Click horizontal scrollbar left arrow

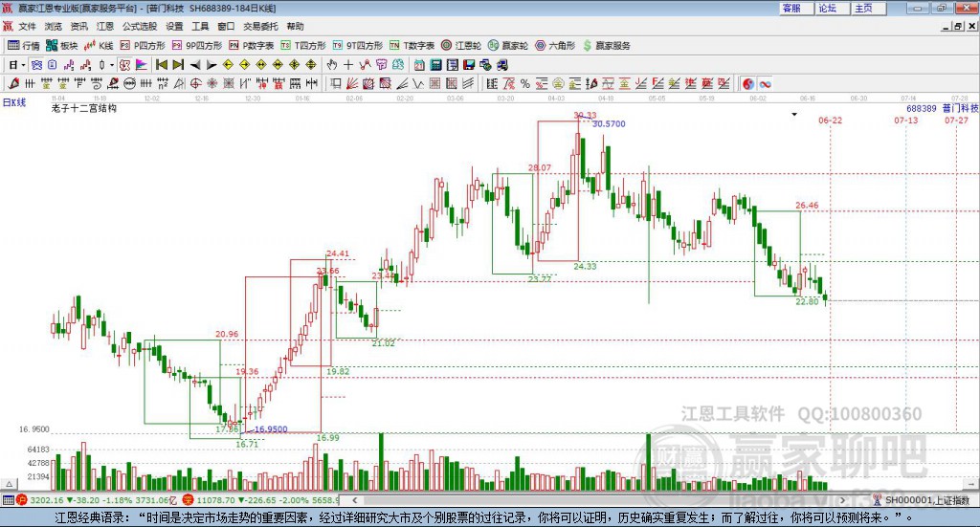[355, 499]
